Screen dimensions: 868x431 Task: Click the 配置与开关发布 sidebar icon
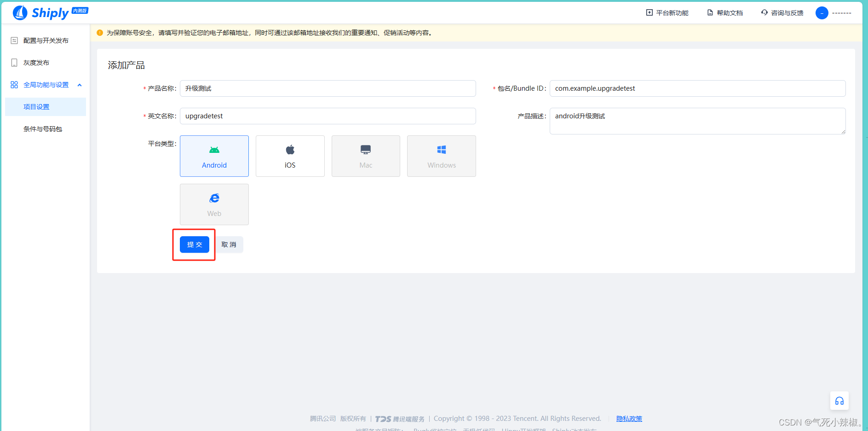click(x=13, y=40)
